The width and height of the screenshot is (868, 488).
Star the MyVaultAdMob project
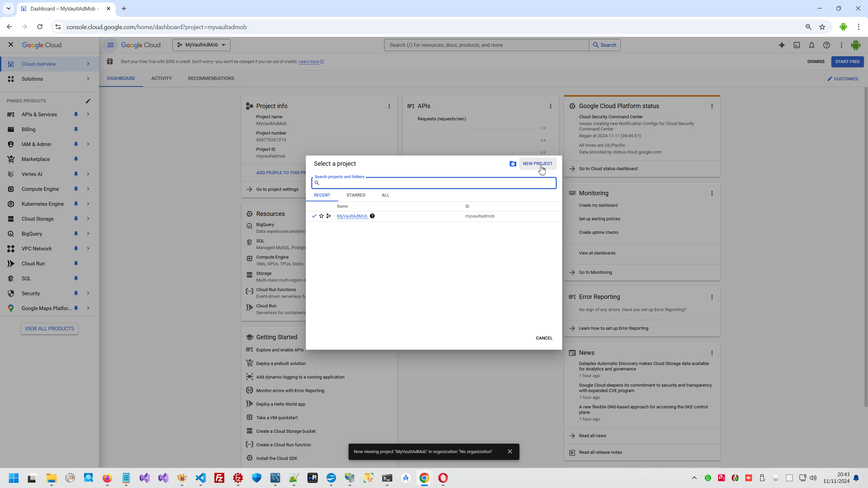tap(321, 216)
